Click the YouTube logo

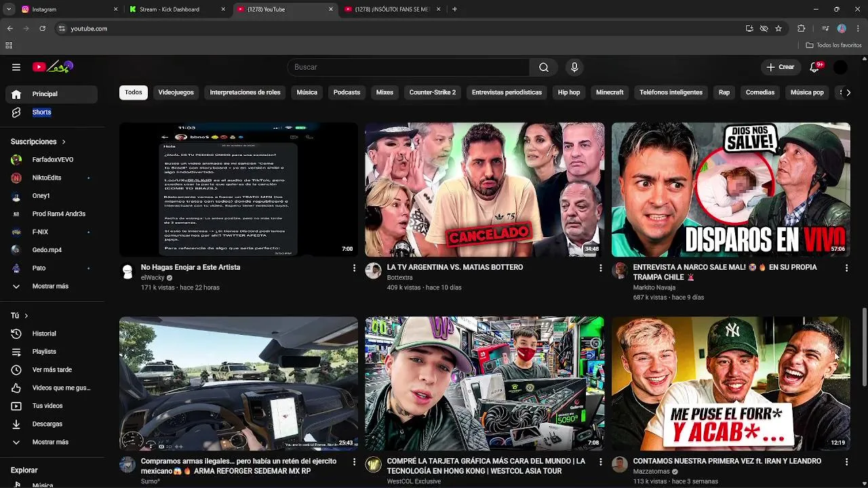[52, 67]
